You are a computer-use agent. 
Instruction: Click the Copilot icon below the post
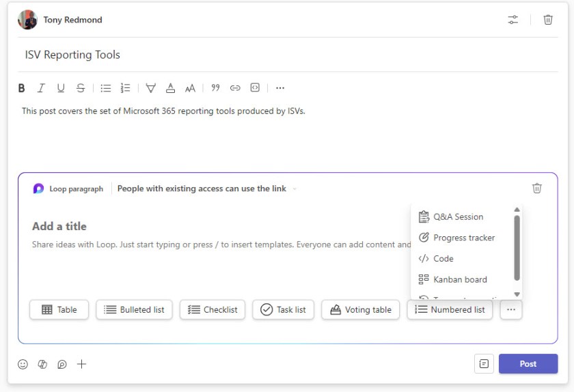[x=42, y=364]
